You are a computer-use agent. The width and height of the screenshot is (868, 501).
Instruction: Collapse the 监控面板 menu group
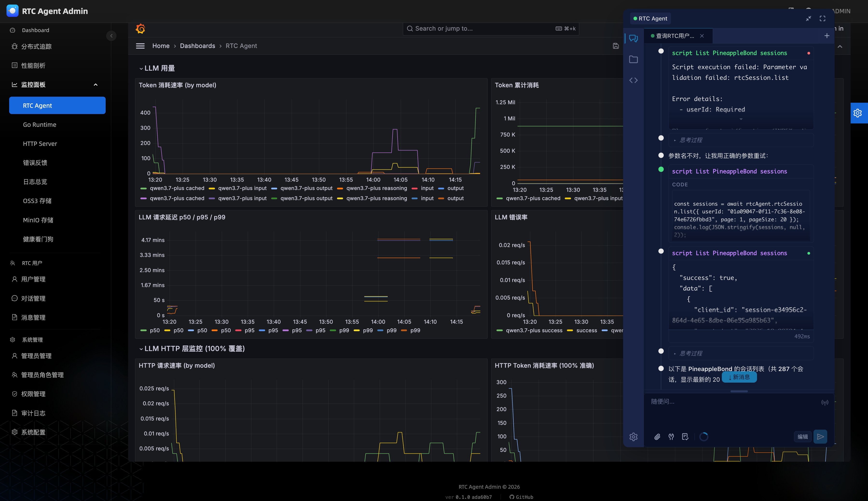(96, 85)
